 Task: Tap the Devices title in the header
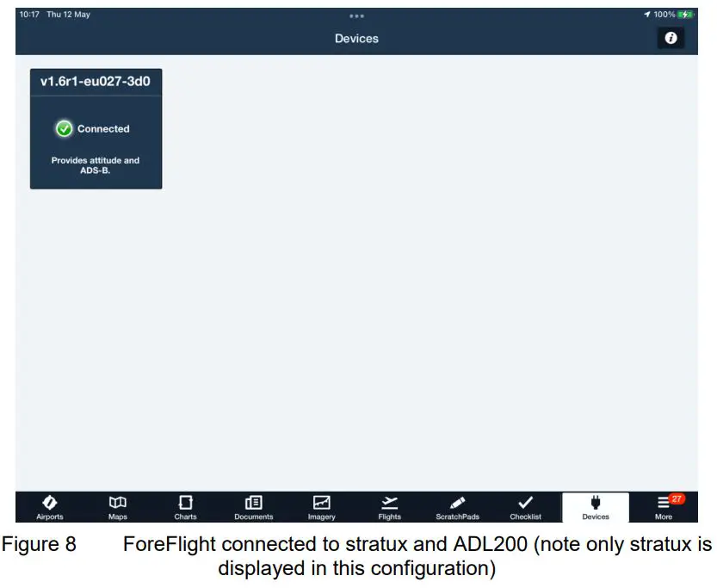(356, 38)
